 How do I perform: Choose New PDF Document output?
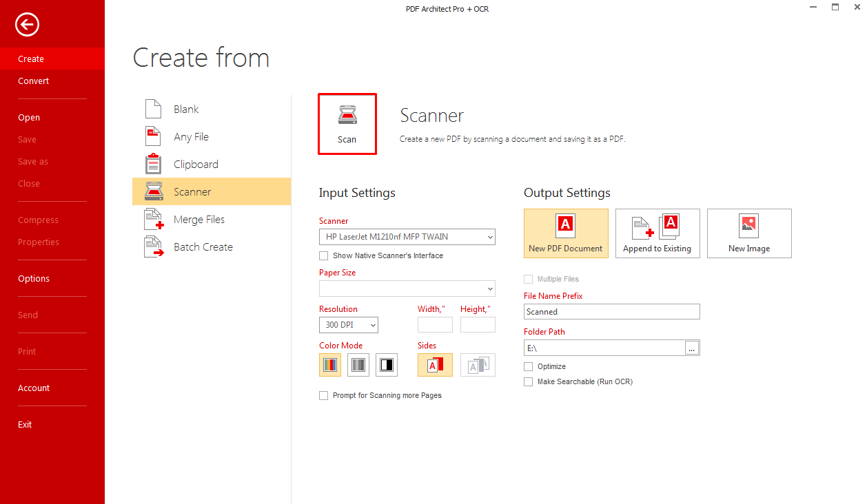click(x=566, y=233)
